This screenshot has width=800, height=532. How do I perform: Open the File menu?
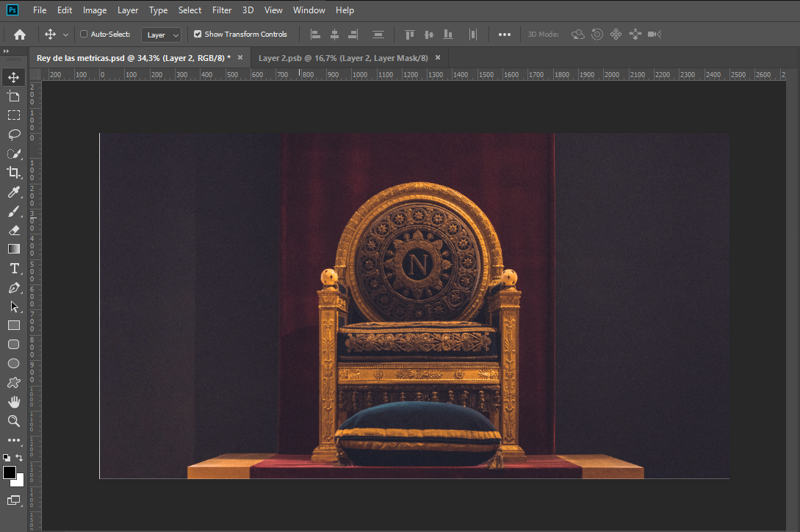40,10
